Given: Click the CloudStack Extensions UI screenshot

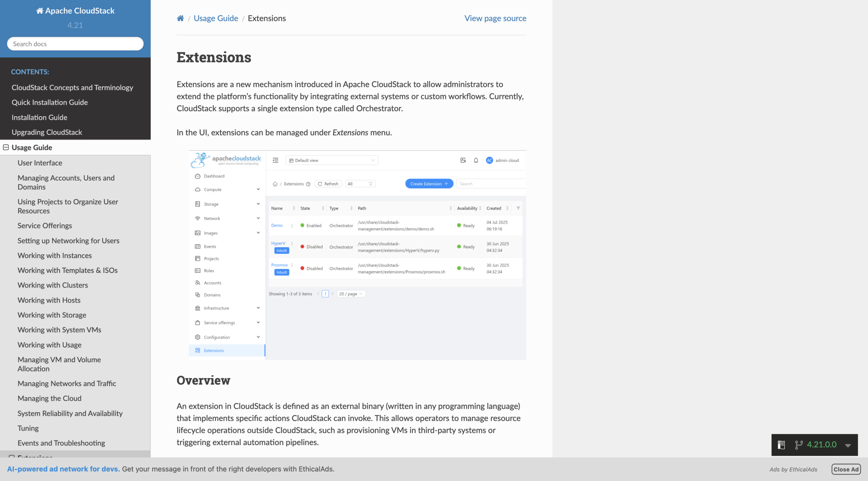Looking at the screenshot, I should pyautogui.click(x=357, y=255).
